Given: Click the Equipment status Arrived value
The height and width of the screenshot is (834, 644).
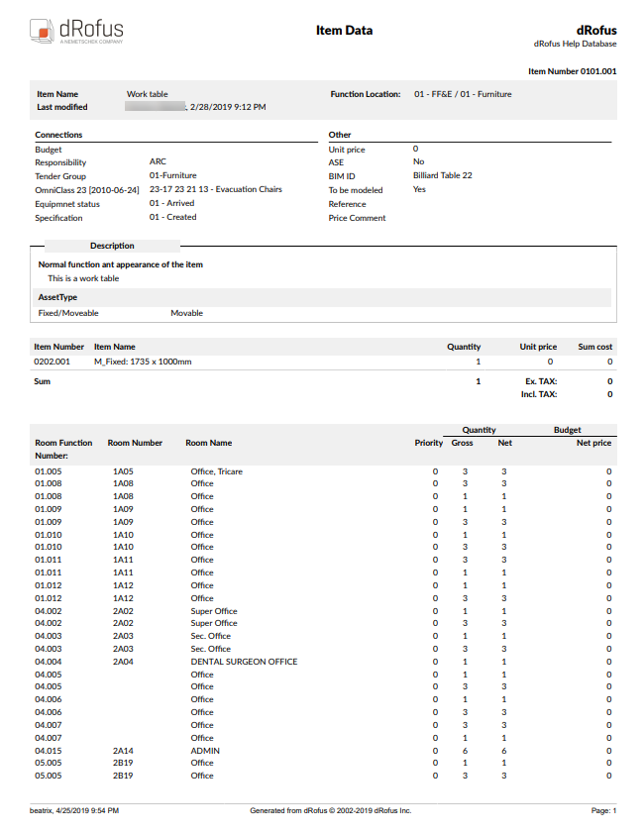Looking at the screenshot, I should coord(171,203).
